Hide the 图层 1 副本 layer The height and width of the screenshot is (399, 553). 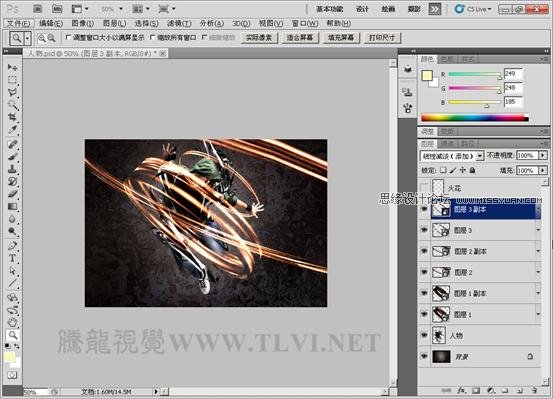pos(424,293)
